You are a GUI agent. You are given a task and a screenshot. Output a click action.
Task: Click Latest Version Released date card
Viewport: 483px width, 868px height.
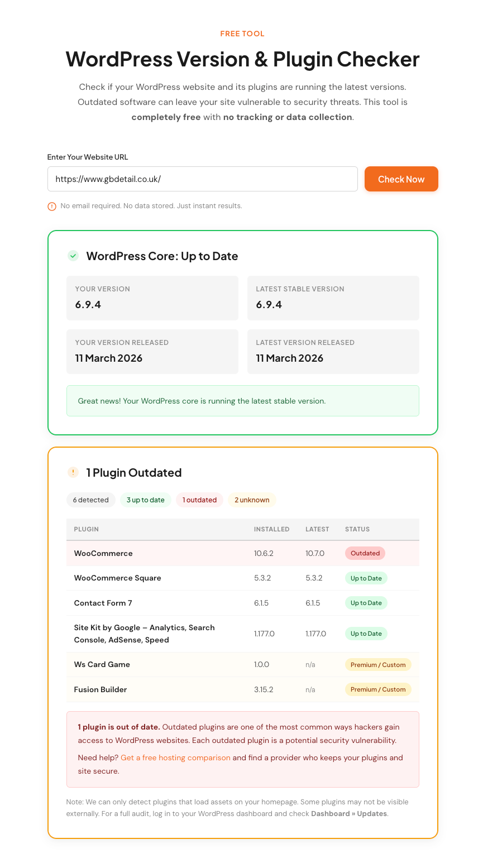coord(333,352)
